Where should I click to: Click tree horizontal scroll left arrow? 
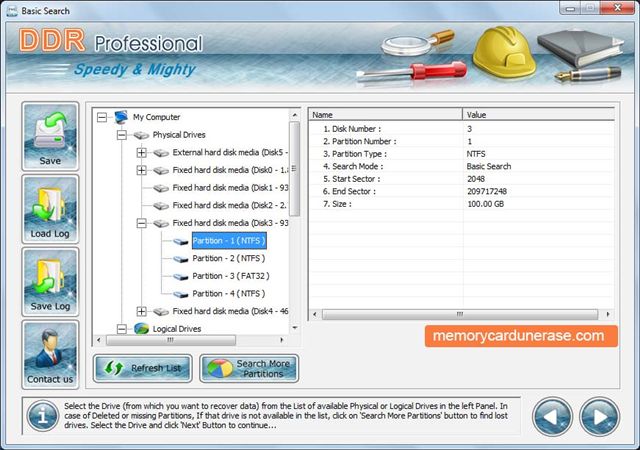click(x=98, y=340)
